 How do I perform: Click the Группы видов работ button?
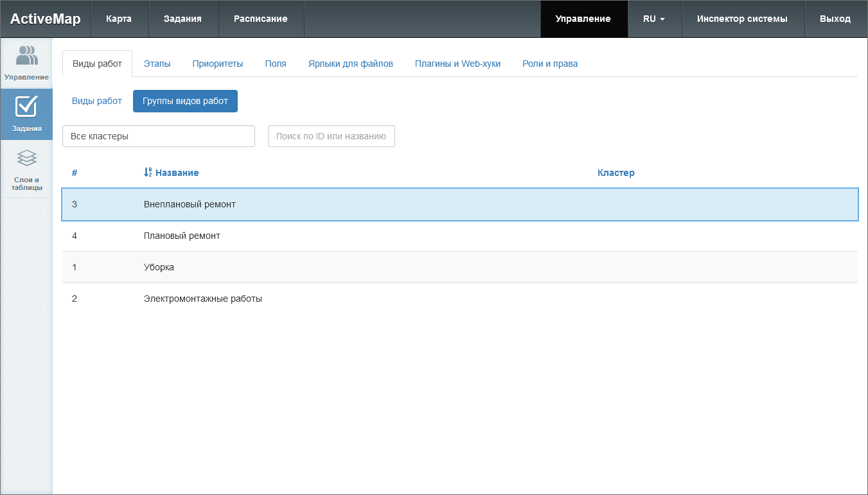click(185, 101)
